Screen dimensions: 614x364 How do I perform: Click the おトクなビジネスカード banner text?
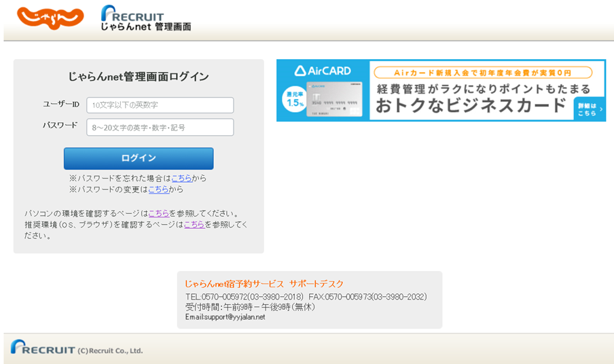(471, 105)
